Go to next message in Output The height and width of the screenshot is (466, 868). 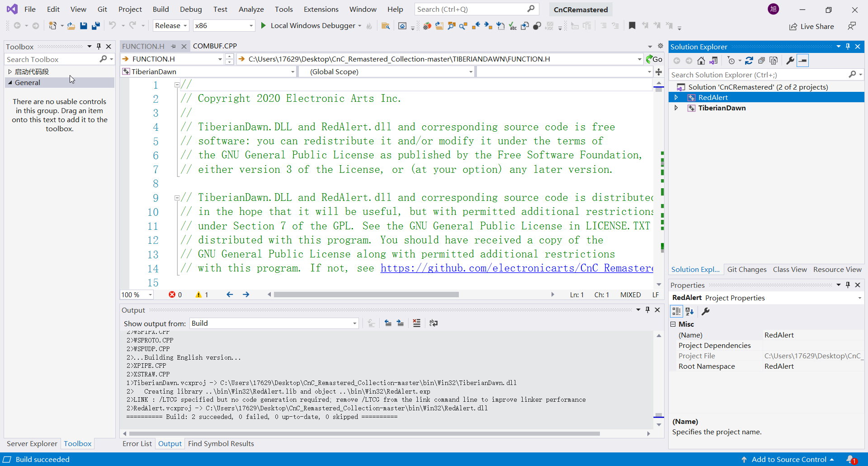pyautogui.click(x=400, y=323)
